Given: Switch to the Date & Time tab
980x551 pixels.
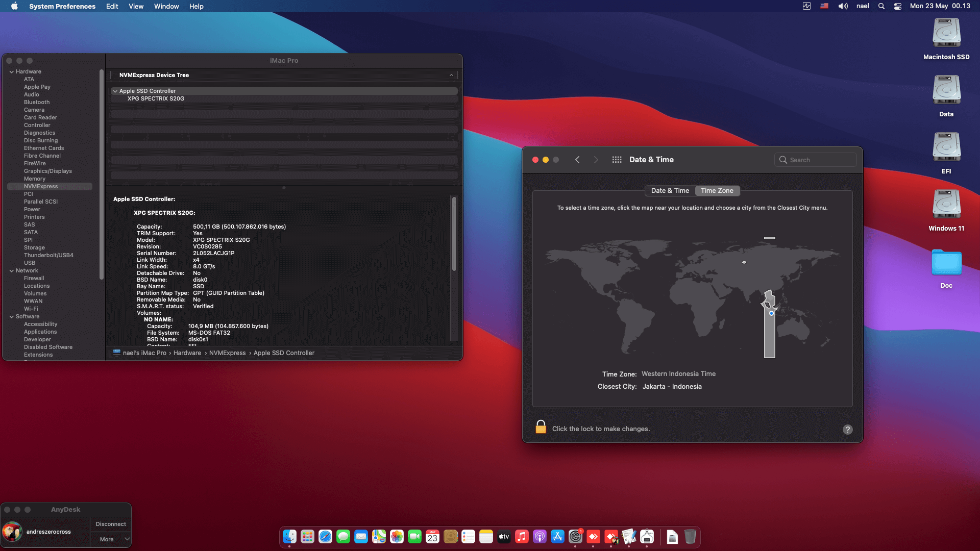Looking at the screenshot, I should 670,190.
